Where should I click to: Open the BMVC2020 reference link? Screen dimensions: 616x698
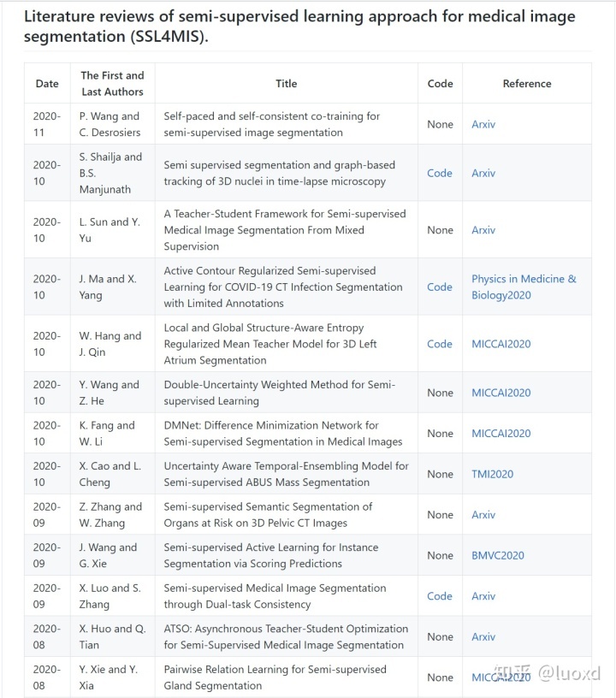[x=498, y=555]
